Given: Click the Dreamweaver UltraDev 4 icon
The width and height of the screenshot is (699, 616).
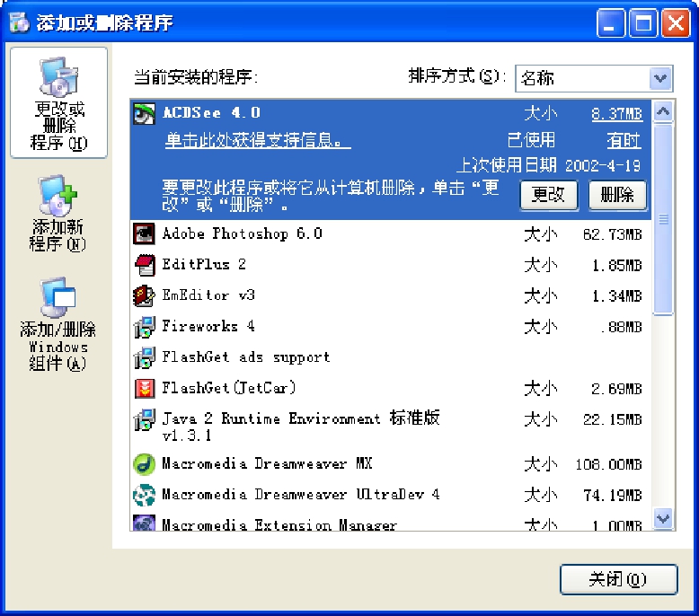Looking at the screenshot, I should 145,495.
